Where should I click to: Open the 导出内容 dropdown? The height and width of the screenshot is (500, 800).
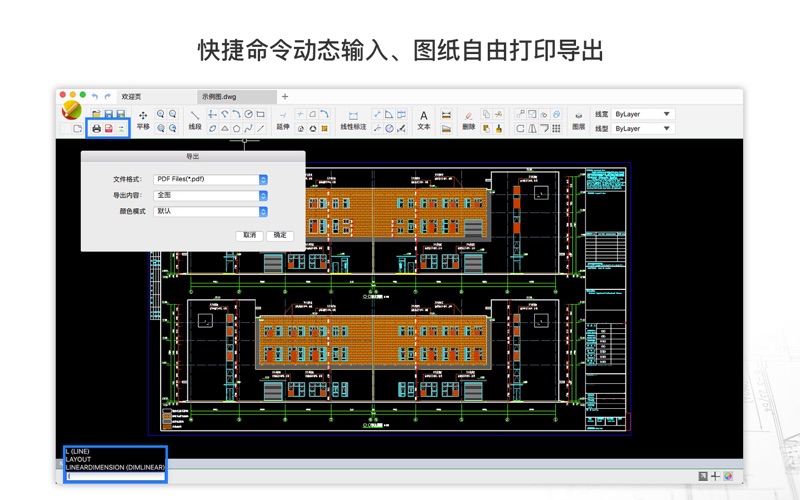pos(210,195)
